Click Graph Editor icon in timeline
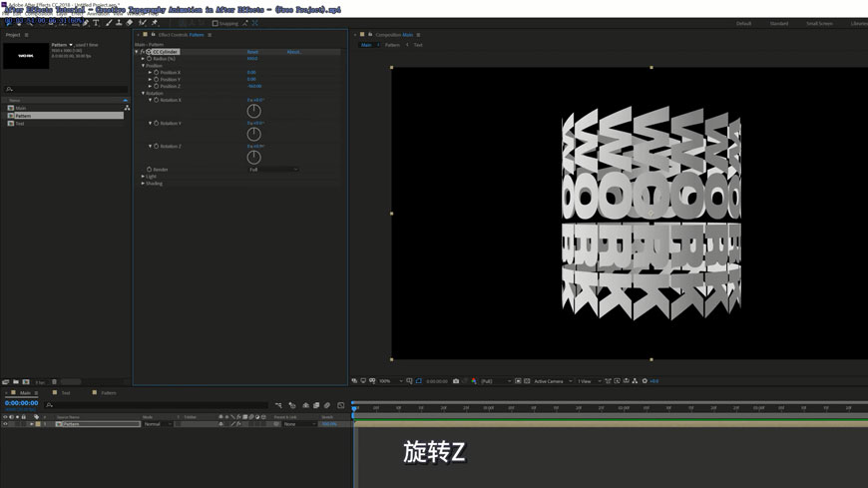 click(x=340, y=405)
